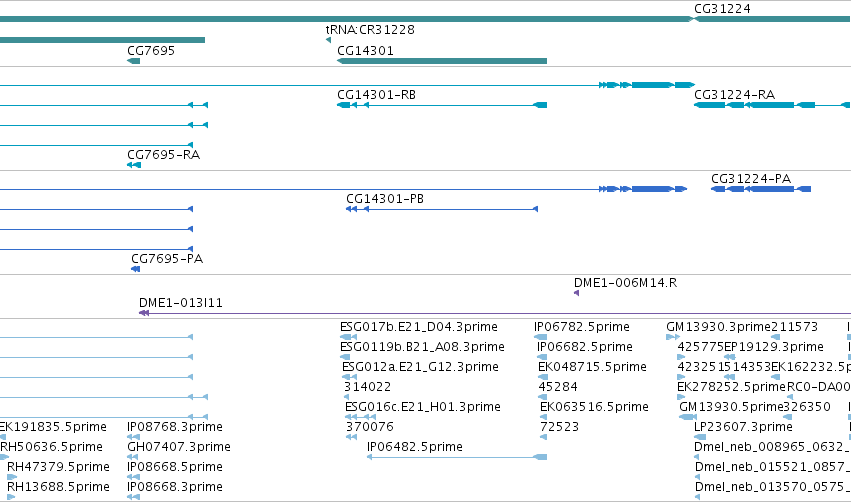Select the CG31224-PA protein feature
The width and height of the screenshot is (851, 502).
[761, 189]
